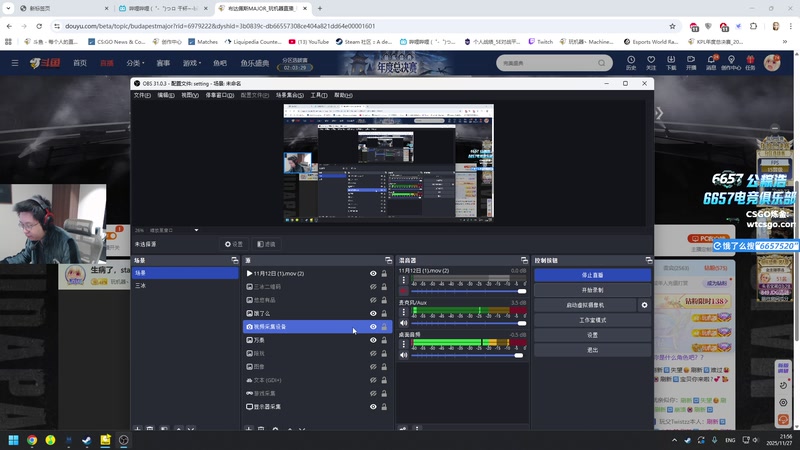Viewport: 800px width, 450px height.
Task: Hide the 万象 source
Action: tap(373, 340)
